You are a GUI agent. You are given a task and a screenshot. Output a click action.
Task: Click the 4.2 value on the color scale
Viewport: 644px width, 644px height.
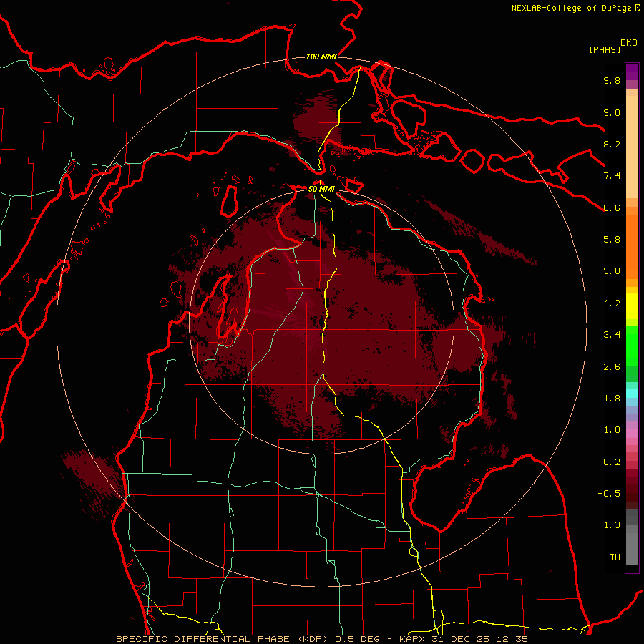[612, 303]
